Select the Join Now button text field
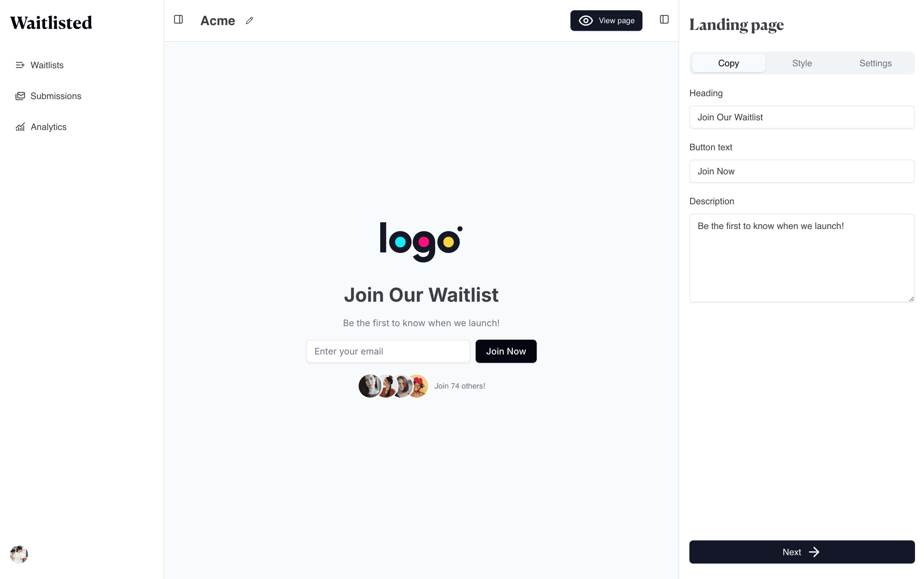The image size is (924, 579). [x=802, y=171]
